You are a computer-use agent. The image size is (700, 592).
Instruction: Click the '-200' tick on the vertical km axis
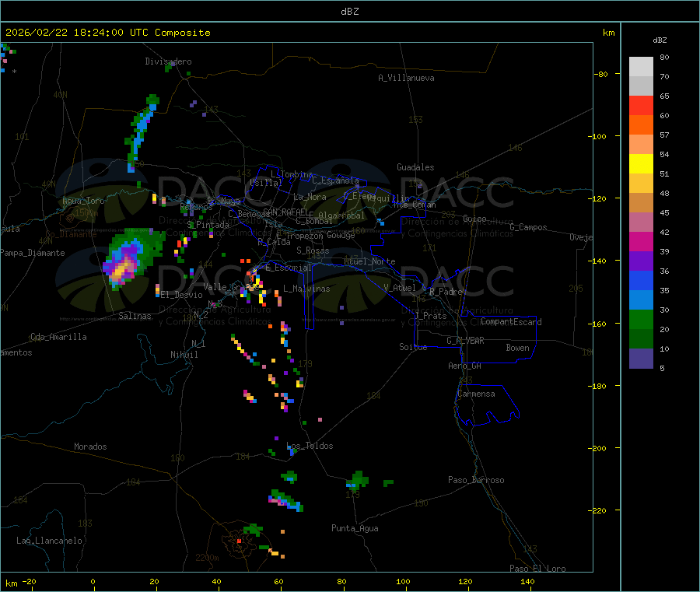597,448
